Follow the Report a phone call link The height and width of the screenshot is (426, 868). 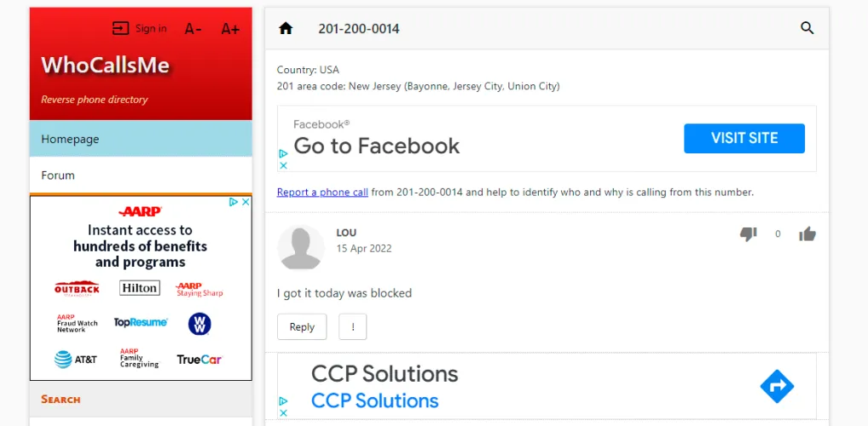tap(322, 192)
